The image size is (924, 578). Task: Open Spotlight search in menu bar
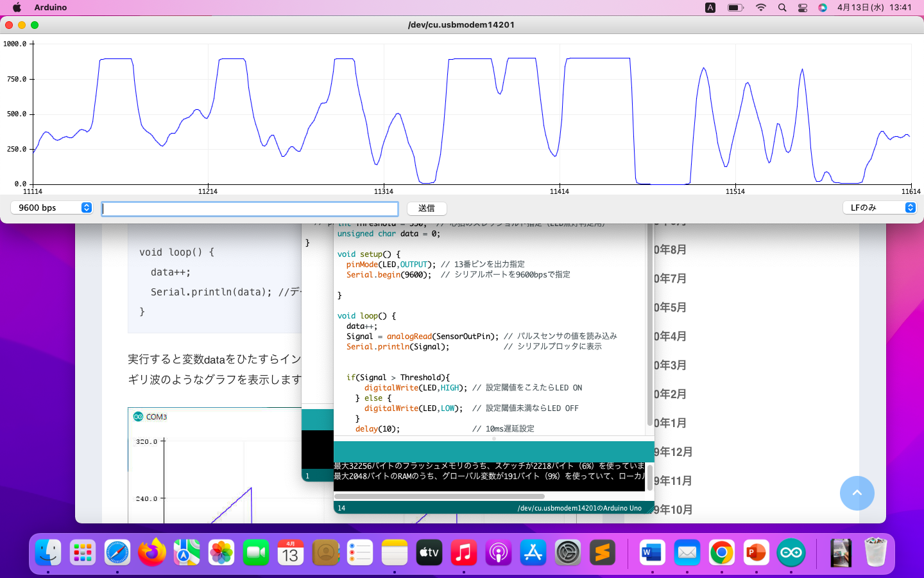pos(782,8)
